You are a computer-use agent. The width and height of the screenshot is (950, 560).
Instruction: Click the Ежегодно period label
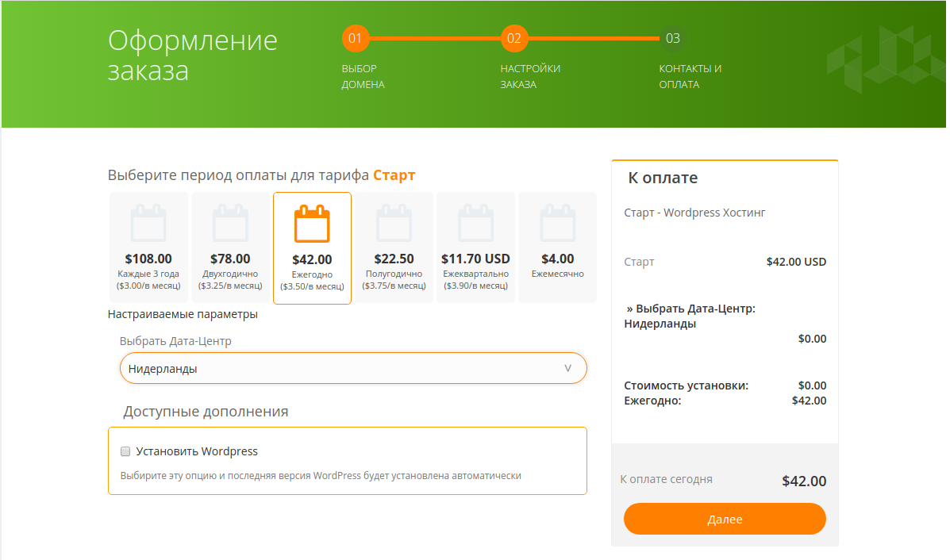point(312,274)
